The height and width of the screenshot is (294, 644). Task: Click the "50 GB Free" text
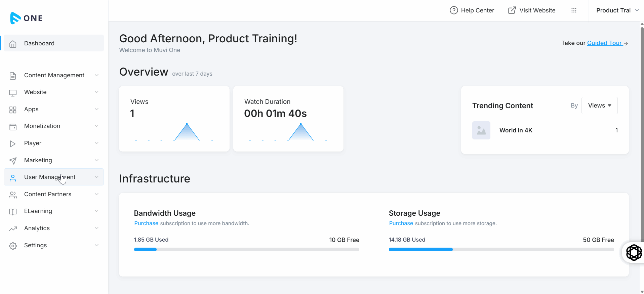pyautogui.click(x=598, y=240)
